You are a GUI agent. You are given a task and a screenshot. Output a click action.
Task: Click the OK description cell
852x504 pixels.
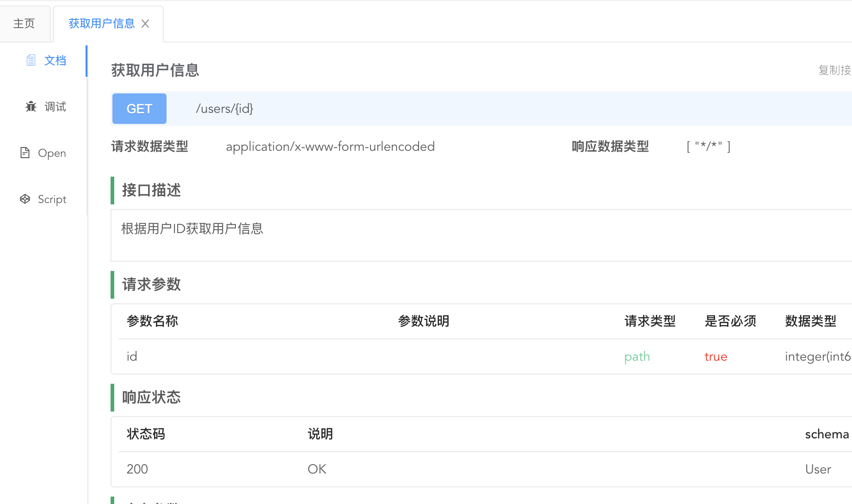[317, 469]
